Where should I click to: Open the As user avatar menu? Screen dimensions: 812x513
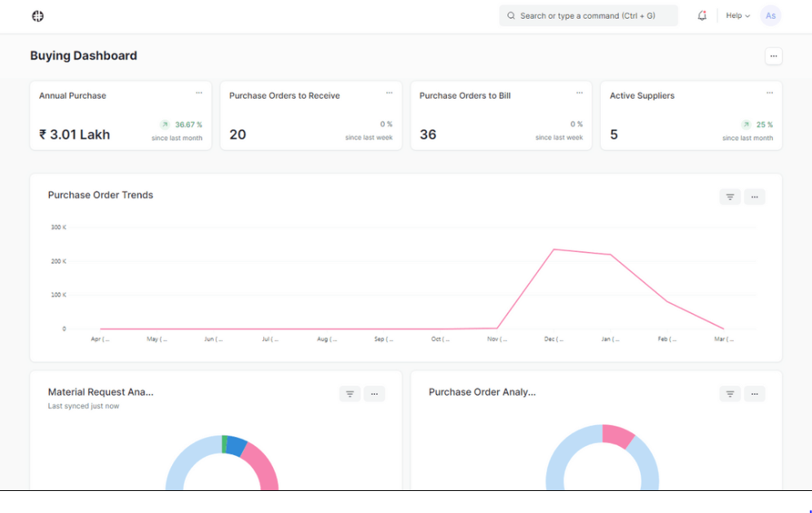pos(770,15)
